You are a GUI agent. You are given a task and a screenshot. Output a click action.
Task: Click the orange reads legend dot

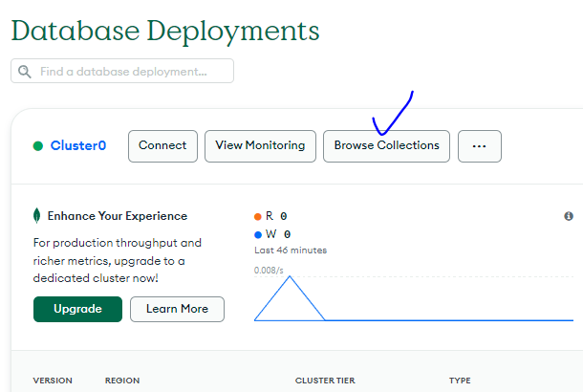tap(258, 216)
